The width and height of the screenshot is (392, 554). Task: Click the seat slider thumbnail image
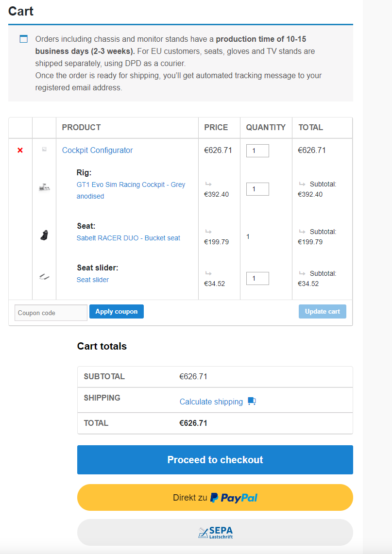click(x=44, y=277)
